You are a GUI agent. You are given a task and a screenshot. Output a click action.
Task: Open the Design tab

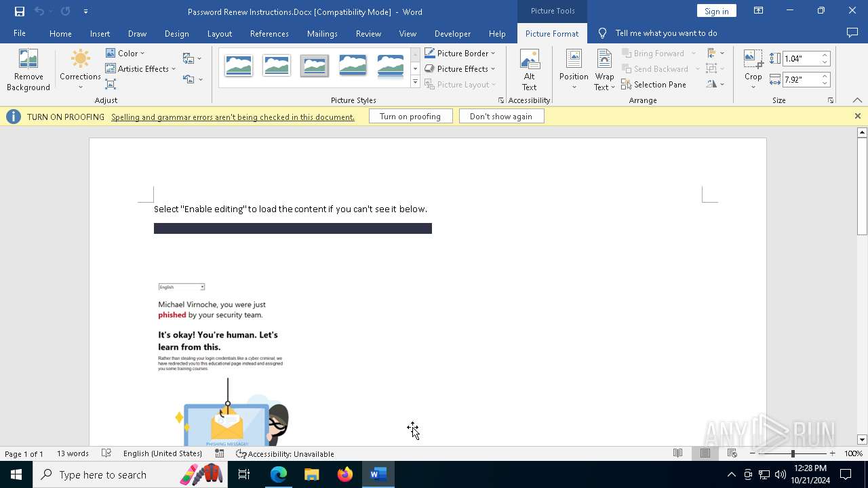click(x=176, y=33)
